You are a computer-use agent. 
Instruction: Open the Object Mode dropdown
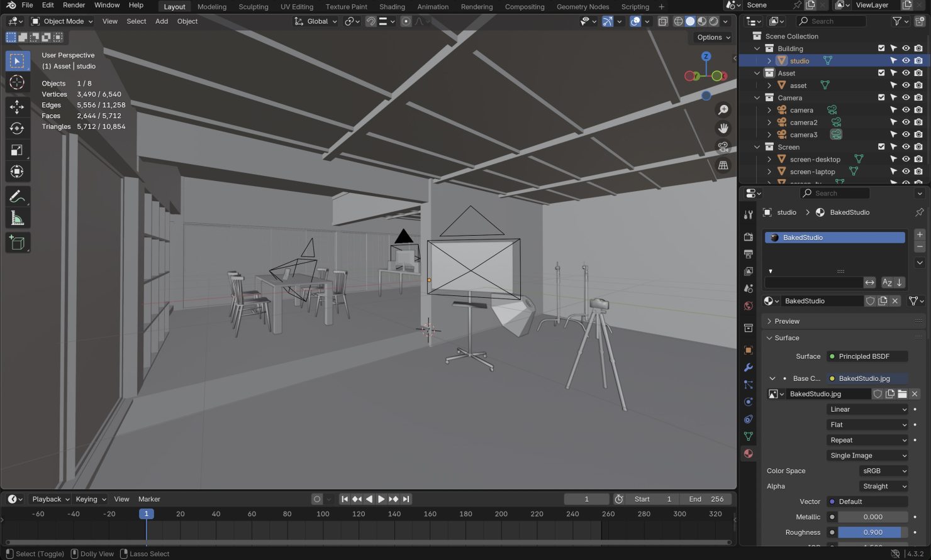pyautogui.click(x=62, y=21)
